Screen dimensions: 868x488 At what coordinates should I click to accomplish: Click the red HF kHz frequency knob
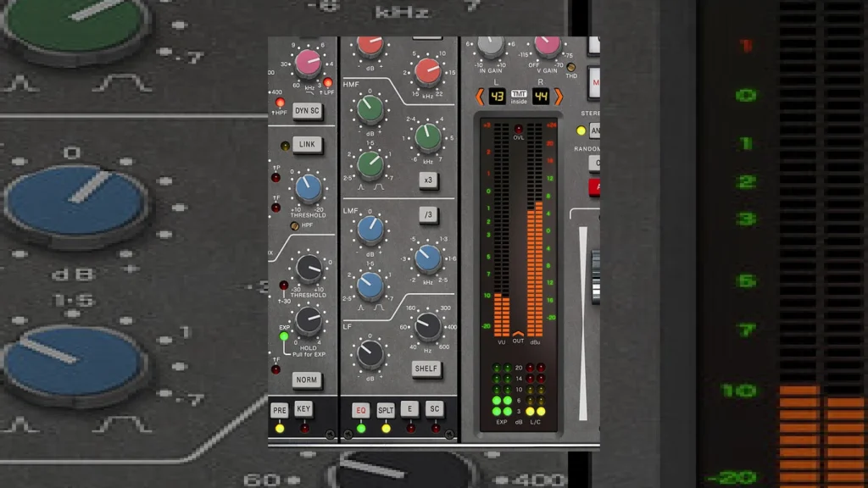pos(428,72)
